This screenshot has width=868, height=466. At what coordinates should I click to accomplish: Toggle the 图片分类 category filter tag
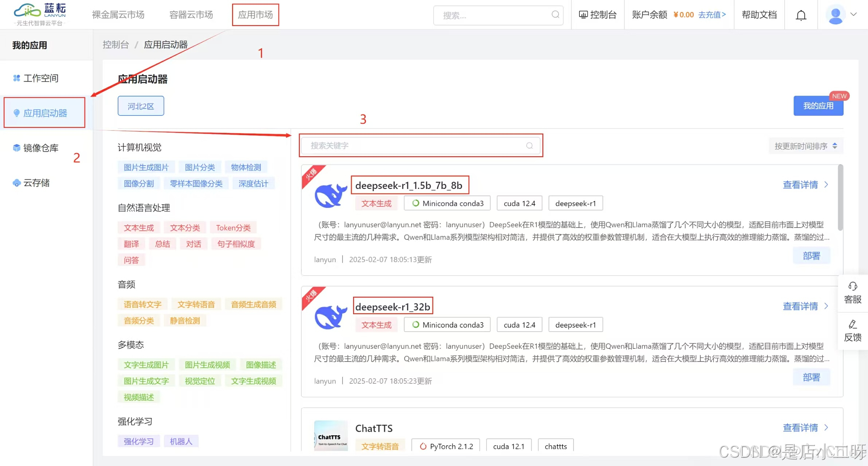point(200,167)
